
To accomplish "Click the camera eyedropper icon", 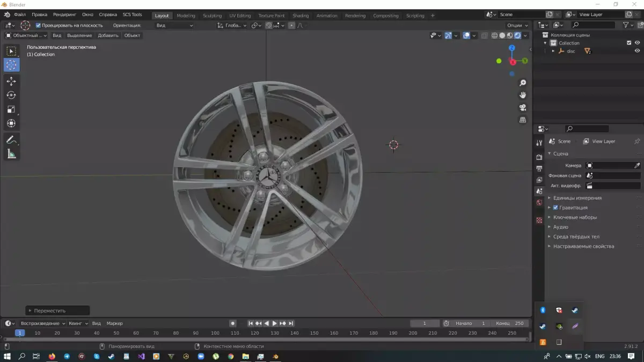I will (x=637, y=165).
